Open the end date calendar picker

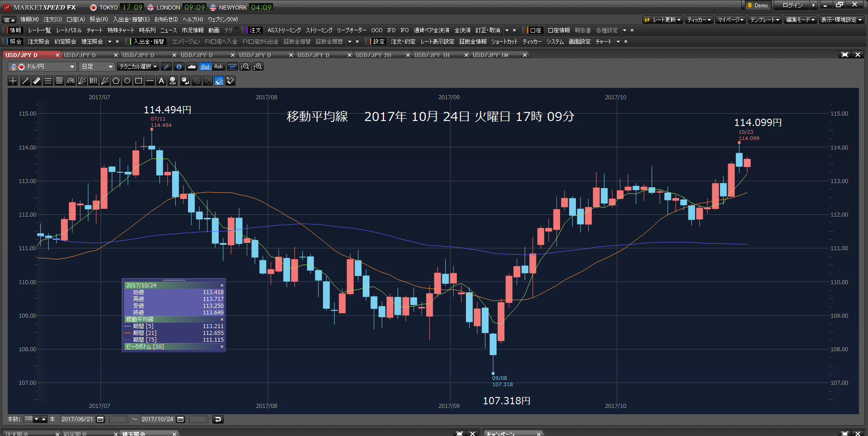pyautogui.click(x=181, y=419)
